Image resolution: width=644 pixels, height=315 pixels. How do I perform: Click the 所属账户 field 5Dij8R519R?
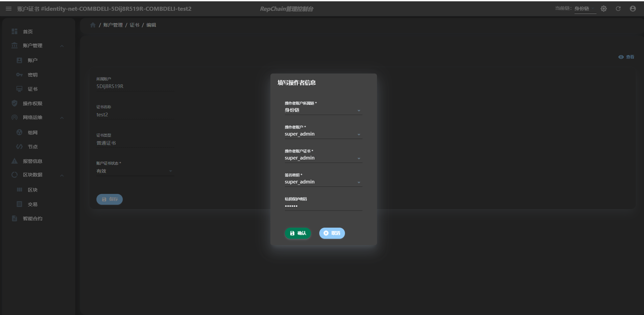pyautogui.click(x=135, y=86)
